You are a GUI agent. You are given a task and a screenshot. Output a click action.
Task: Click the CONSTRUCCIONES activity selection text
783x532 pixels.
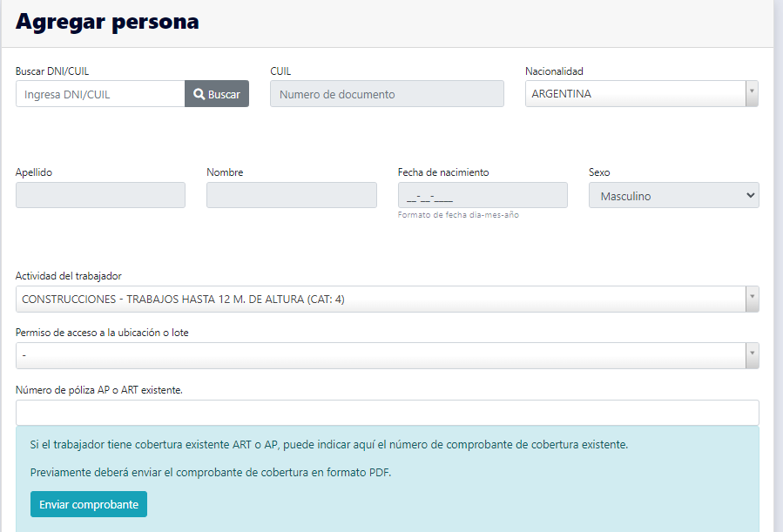183,300
